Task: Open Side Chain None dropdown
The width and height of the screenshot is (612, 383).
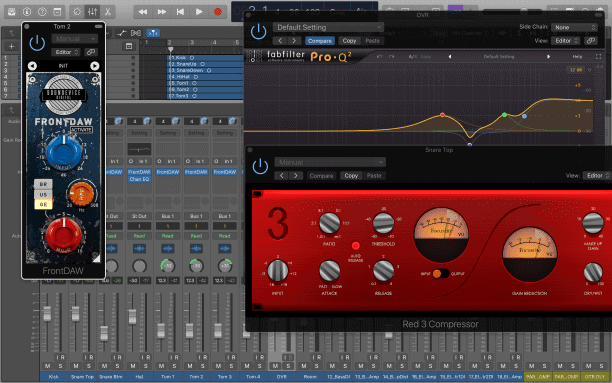Action: click(574, 27)
